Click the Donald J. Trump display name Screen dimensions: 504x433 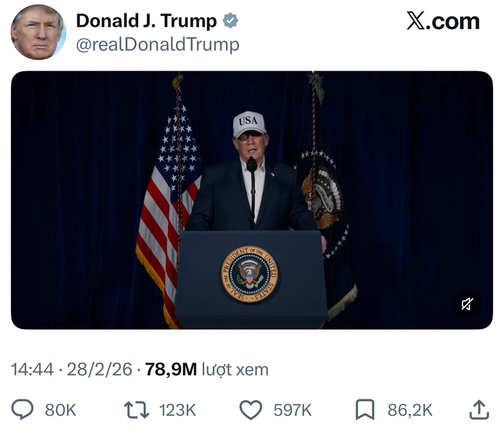pyautogui.click(x=146, y=21)
